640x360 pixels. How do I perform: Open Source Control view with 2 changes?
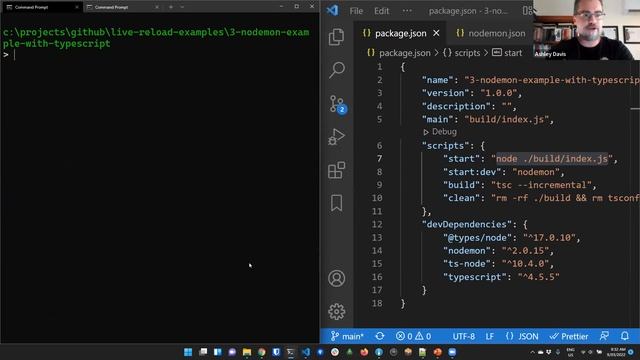click(337, 104)
